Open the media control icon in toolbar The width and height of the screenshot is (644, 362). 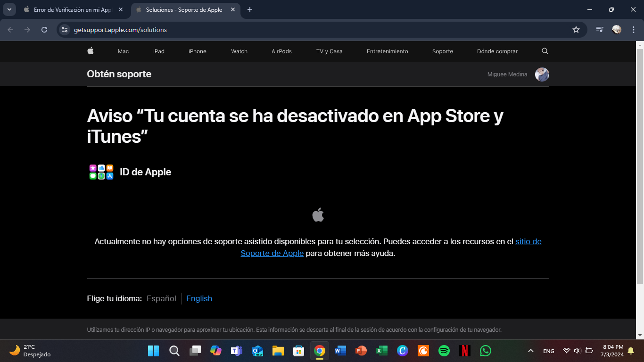click(599, 30)
